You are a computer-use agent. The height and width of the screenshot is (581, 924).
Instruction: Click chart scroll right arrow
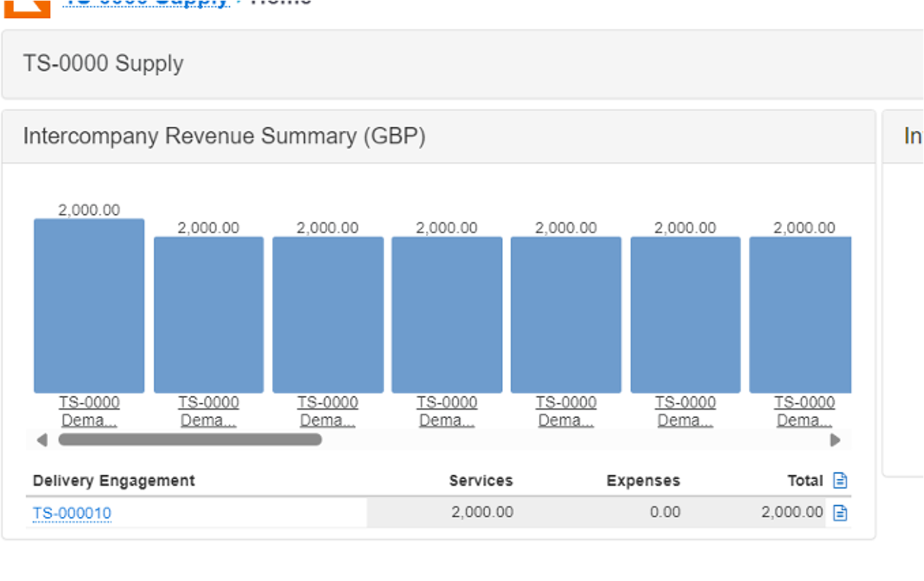click(835, 440)
